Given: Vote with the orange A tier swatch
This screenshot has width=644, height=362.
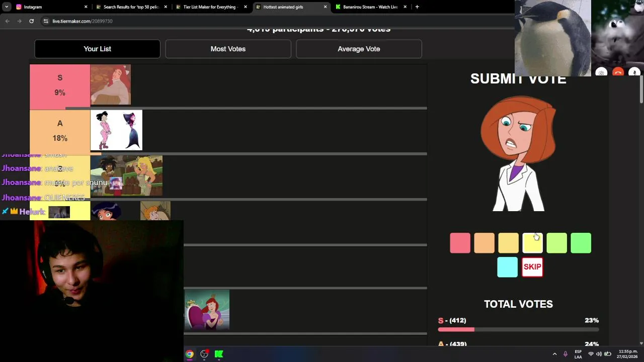Looking at the screenshot, I should point(484,243).
